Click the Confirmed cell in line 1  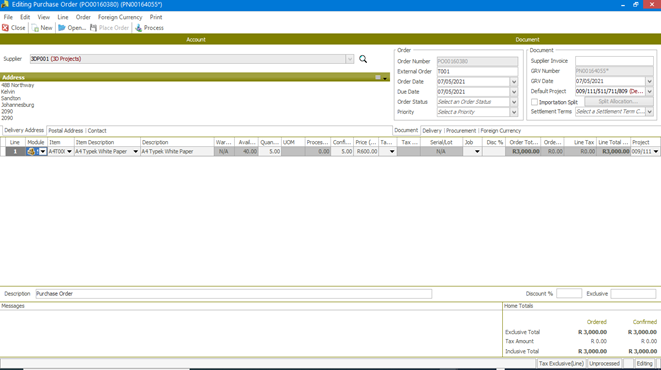(342, 152)
